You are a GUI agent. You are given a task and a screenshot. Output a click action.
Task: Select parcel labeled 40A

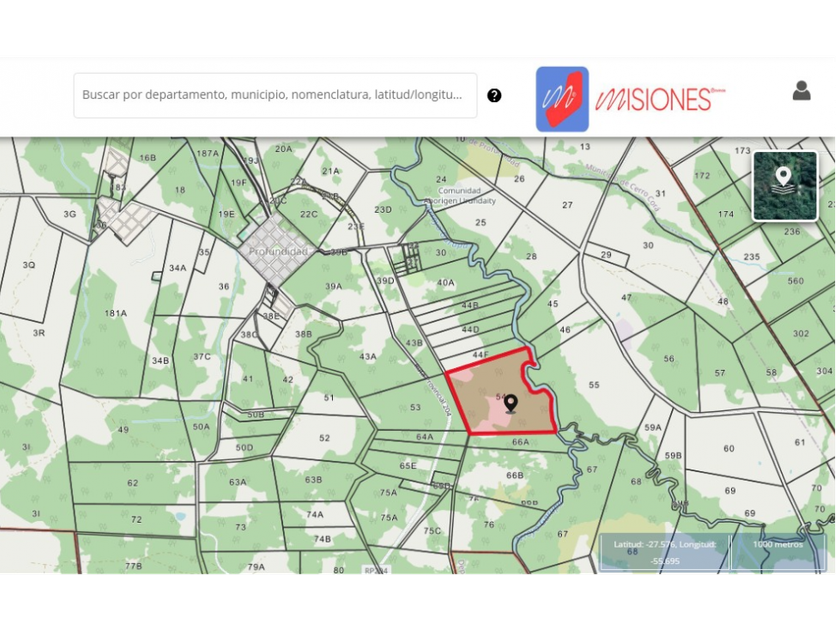pos(445,282)
